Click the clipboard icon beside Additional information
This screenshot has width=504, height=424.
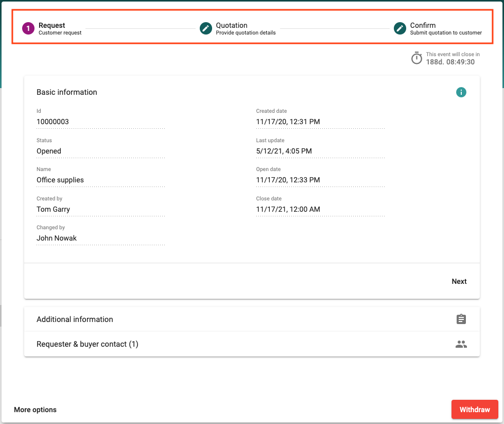pos(461,319)
